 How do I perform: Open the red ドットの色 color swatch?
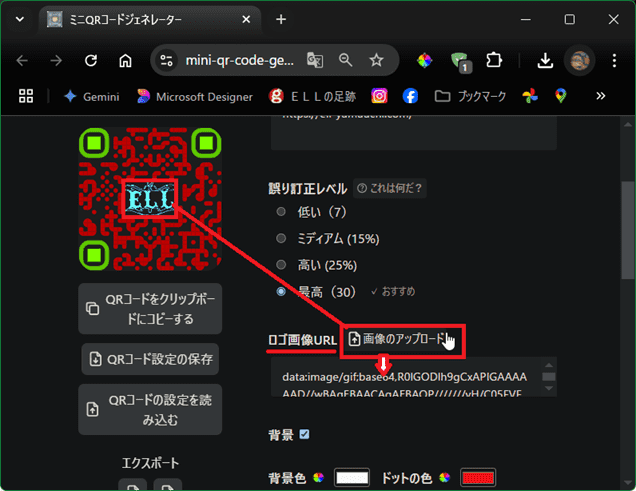(478, 478)
